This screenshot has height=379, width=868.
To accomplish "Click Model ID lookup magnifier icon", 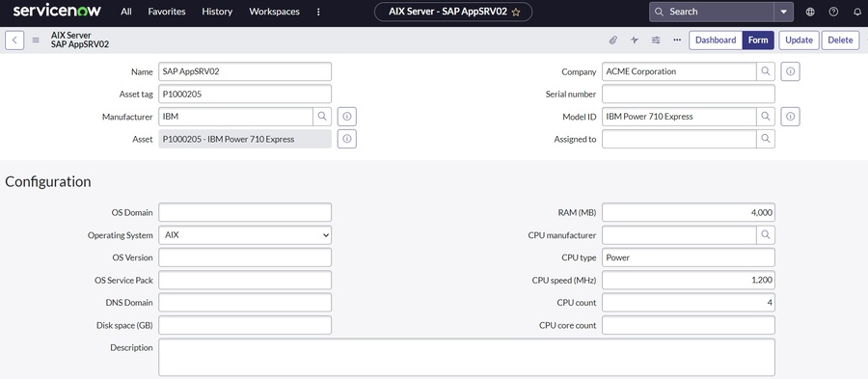I will coord(766,117).
